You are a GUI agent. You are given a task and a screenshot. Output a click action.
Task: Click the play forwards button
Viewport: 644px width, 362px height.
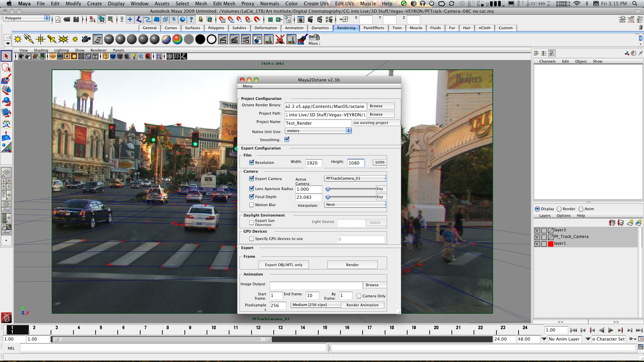[611, 330]
